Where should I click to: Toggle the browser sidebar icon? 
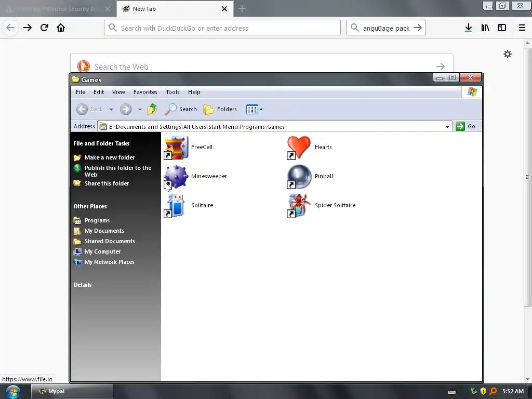pos(502,28)
